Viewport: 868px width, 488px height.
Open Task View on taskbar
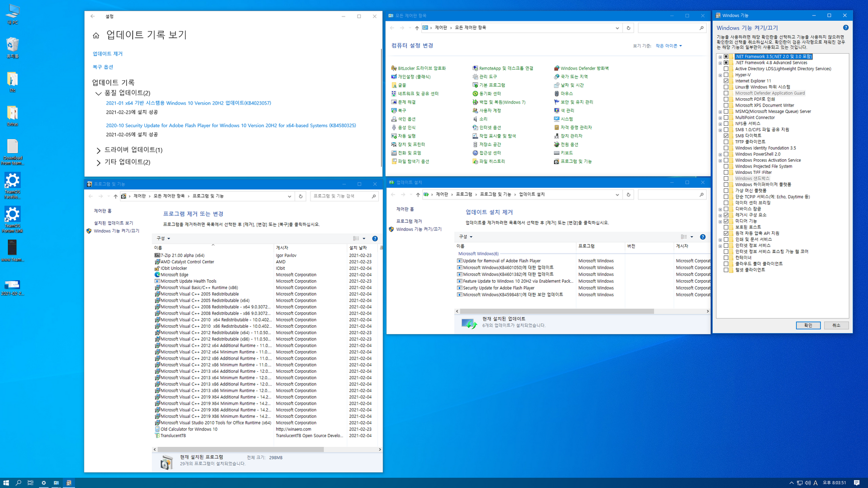tap(31, 483)
